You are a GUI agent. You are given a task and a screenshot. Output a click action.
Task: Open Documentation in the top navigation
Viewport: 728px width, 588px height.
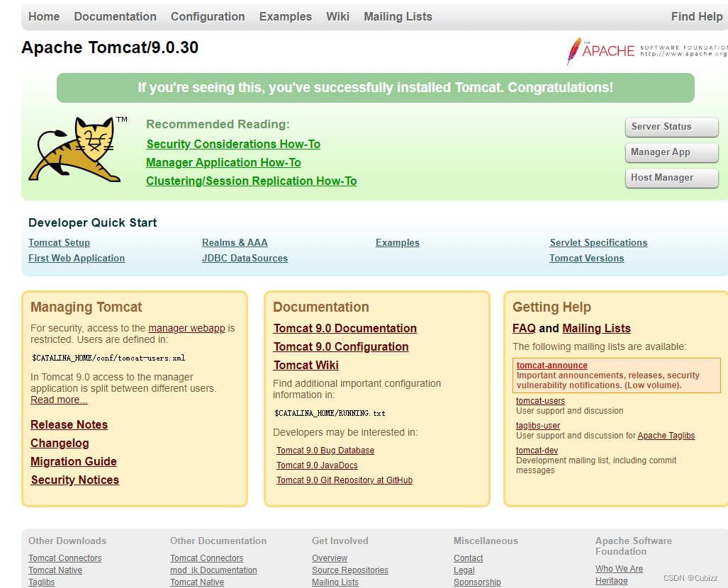click(x=115, y=17)
